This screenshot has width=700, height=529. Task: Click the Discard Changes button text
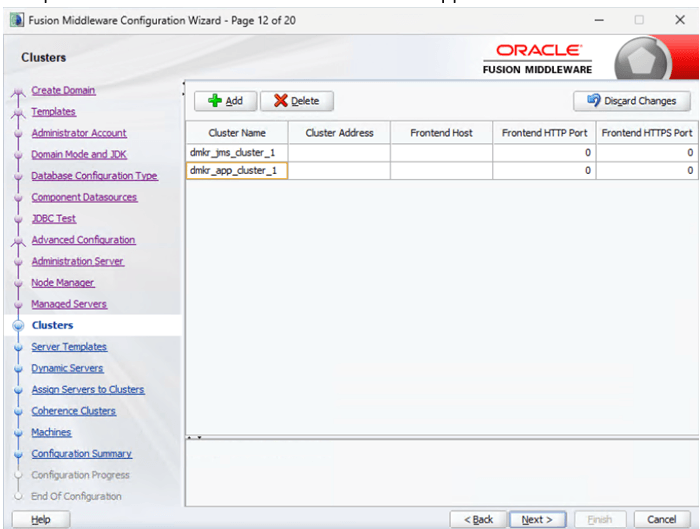(640, 101)
